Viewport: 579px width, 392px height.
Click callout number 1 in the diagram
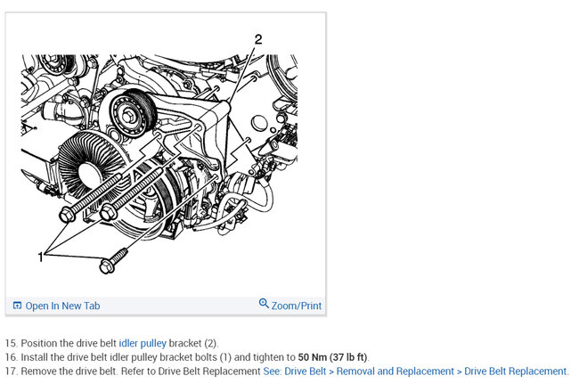pyautogui.click(x=41, y=257)
